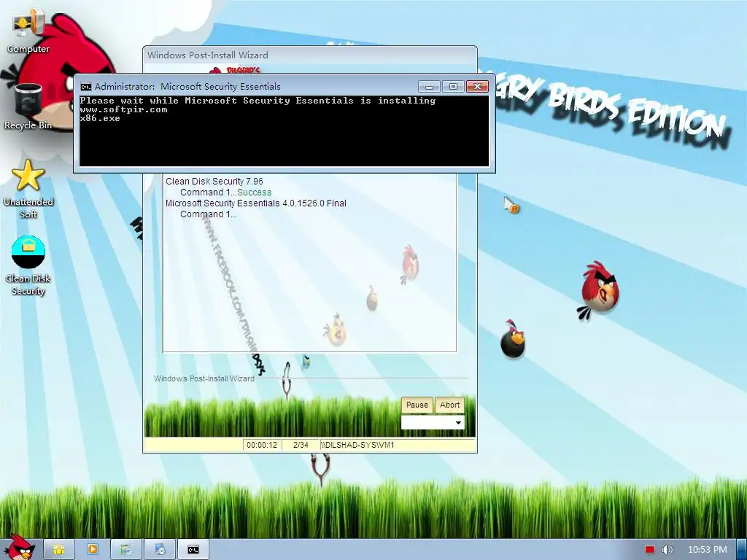Open the dropdown below Pause and Abort
The image size is (747, 560).
point(433,422)
